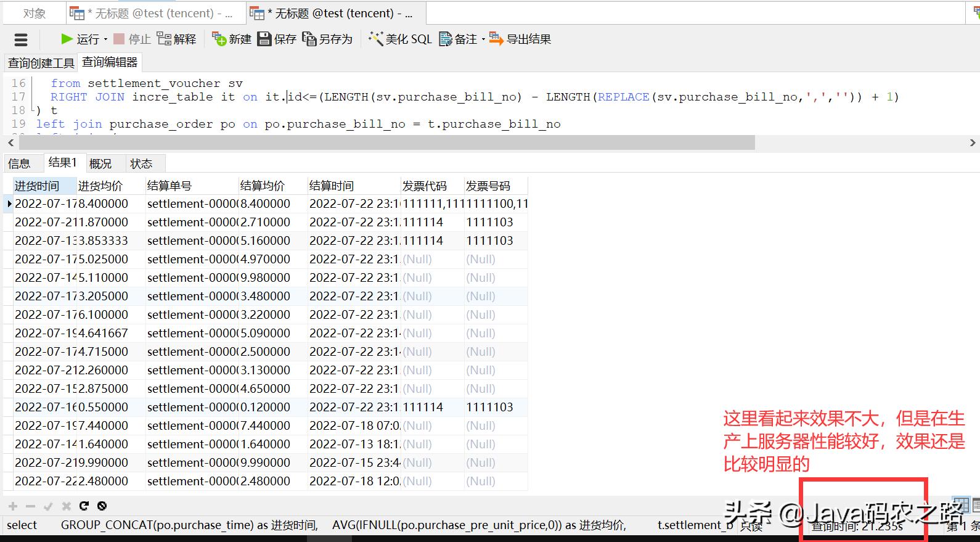980x542 pixels.
Task: Select the 3.853333 进货均价 cell
Action: click(x=111, y=240)
